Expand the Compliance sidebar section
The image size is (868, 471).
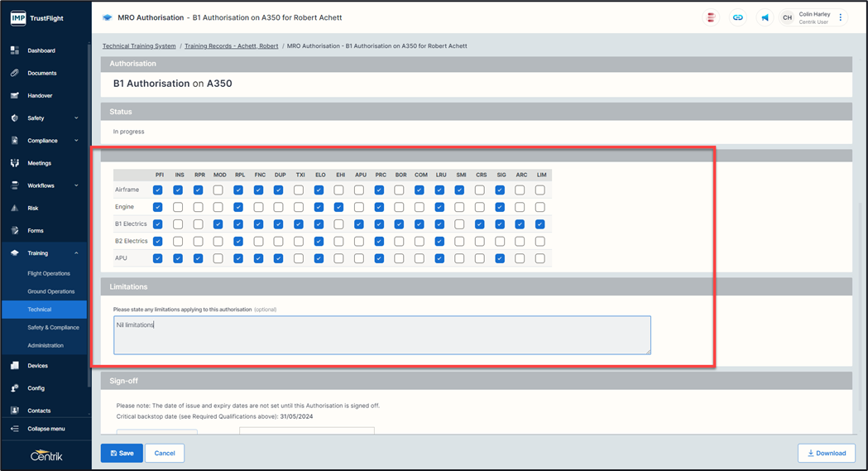tap(76, 141)
